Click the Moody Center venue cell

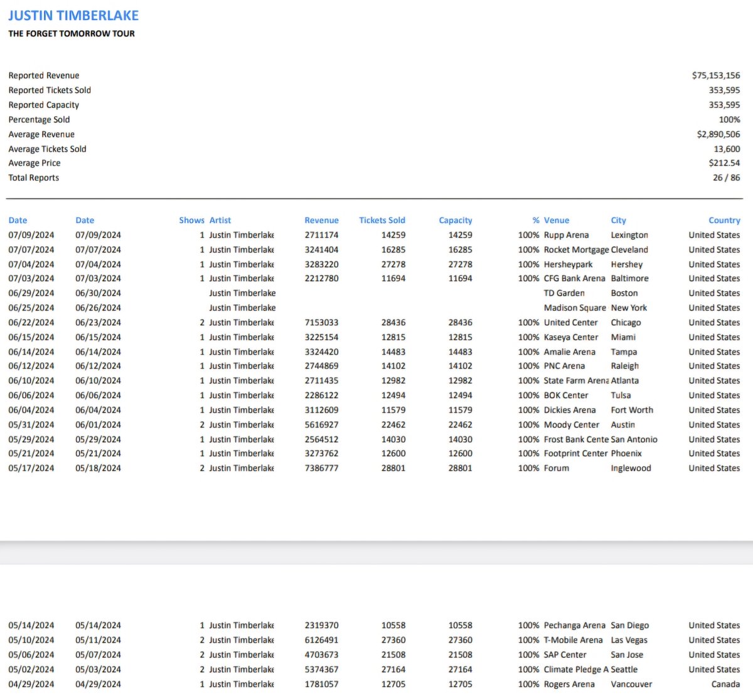(571, 425)
